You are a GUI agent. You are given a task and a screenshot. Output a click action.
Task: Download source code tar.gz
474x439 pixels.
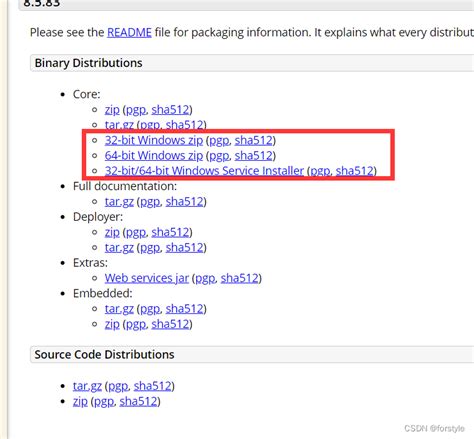(87, 386)
